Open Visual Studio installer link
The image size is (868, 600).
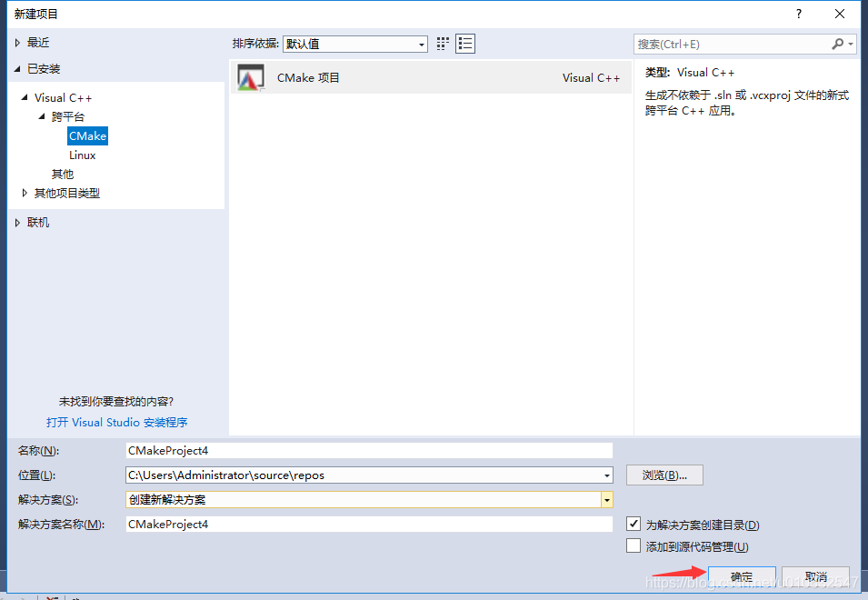click(117, 423)
